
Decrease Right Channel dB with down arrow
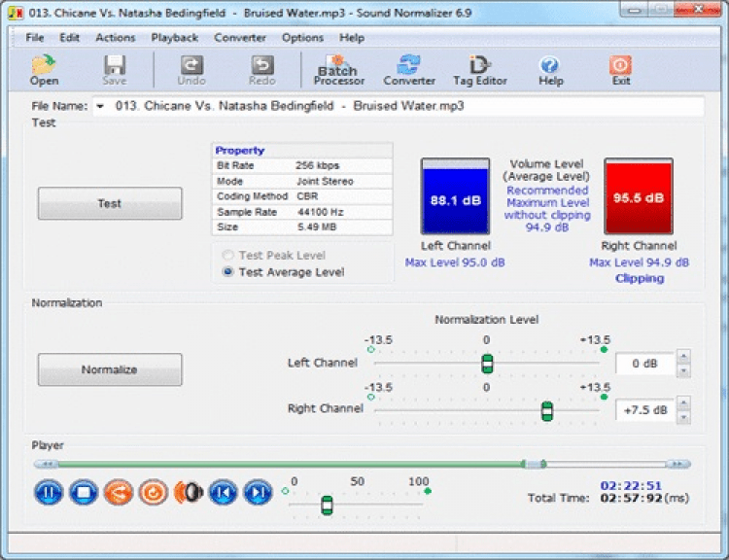pyautogui.click(x=683, y=417)
